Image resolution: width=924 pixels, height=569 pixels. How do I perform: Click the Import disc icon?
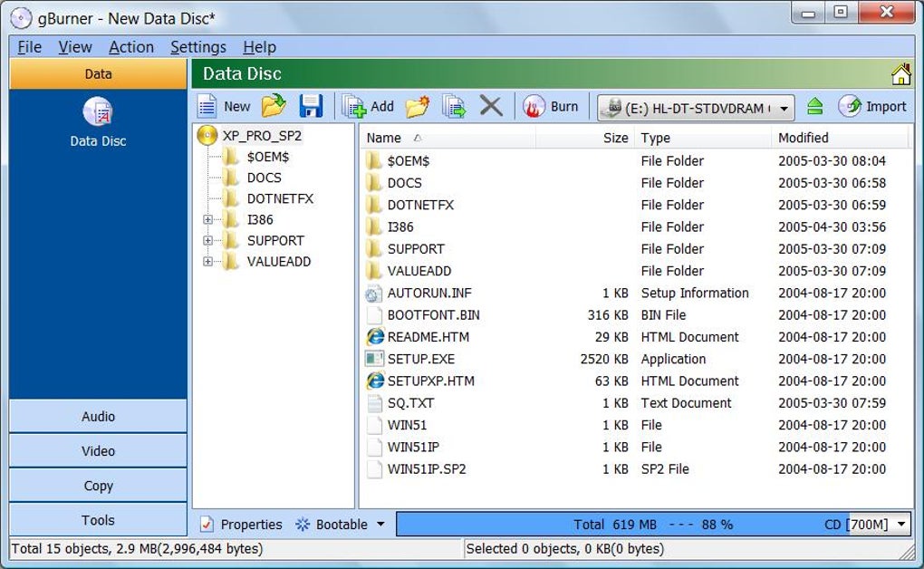coord(850,107)
